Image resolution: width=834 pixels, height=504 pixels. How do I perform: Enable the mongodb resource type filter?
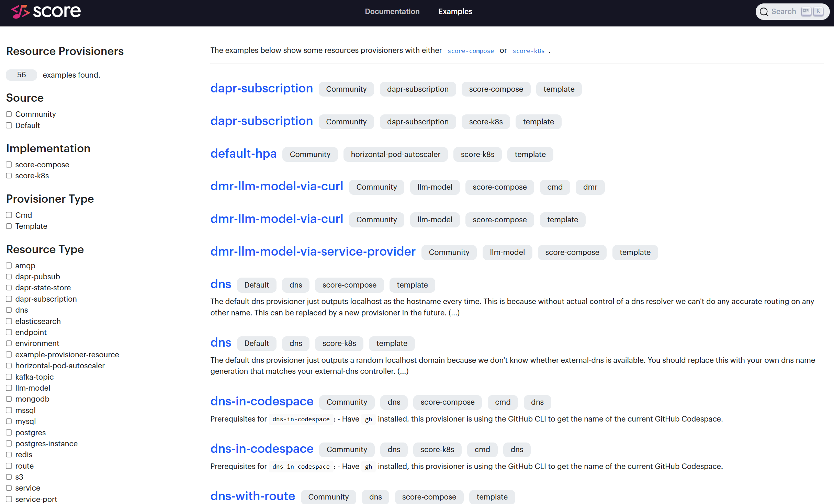coord(9,399)
